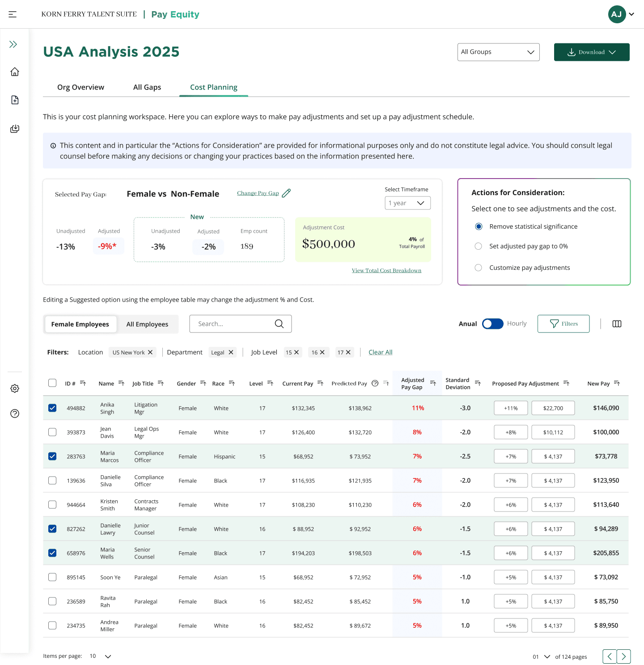The height and width of the screenshot is (665, 644).
Task: Edit Maria Wells +6% adjustment field
Action: coord(511,553)
